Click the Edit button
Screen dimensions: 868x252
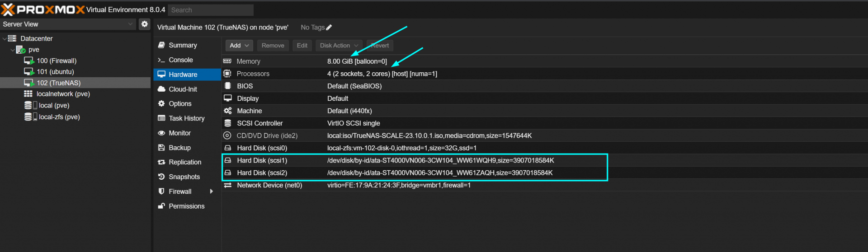point(302,46)
